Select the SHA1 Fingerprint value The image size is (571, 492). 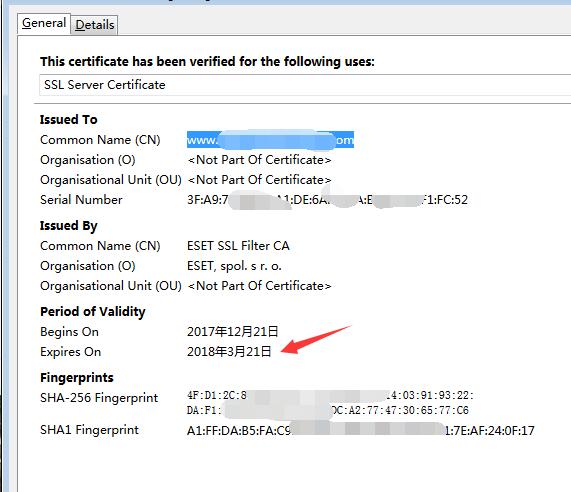point(361,431)
